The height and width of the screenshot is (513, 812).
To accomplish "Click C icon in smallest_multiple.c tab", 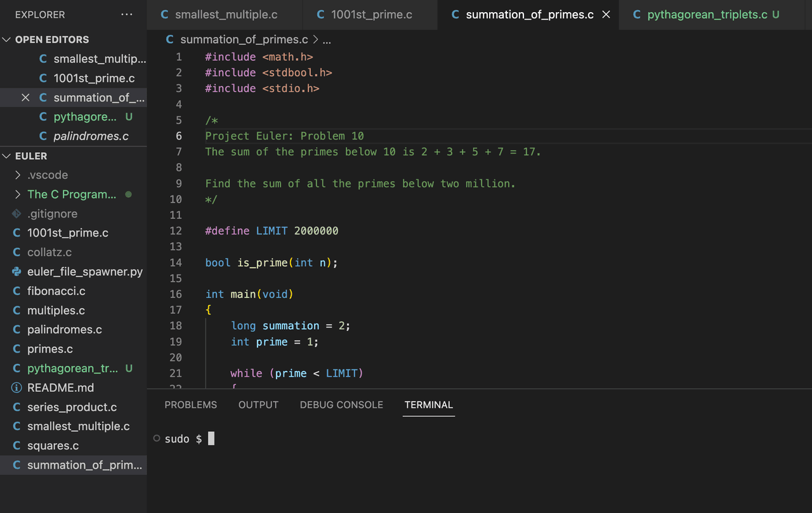I will (165, 15).
